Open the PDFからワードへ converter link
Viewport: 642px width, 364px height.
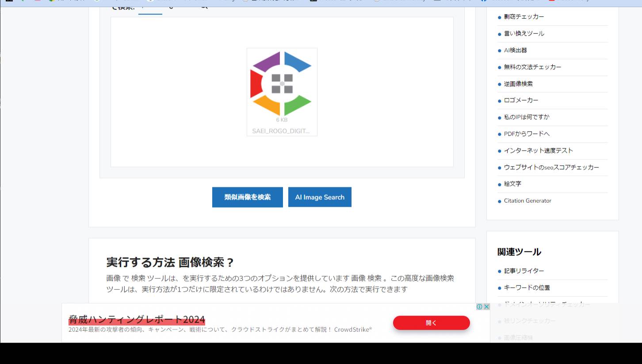click(x=527, y=134)
